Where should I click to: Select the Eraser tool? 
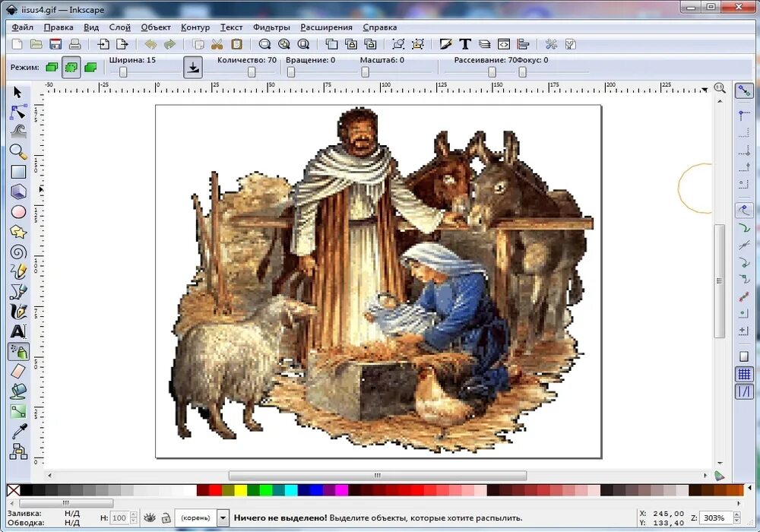18,372
